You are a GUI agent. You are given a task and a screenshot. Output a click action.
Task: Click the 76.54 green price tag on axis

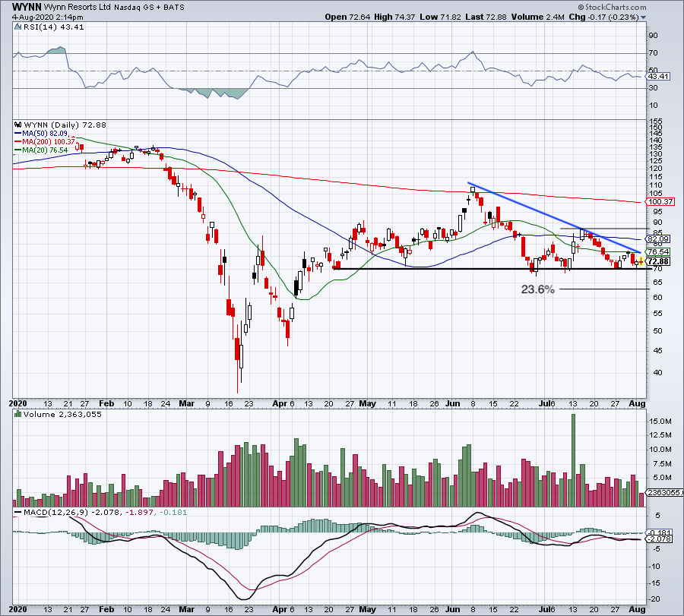(658, 252)
